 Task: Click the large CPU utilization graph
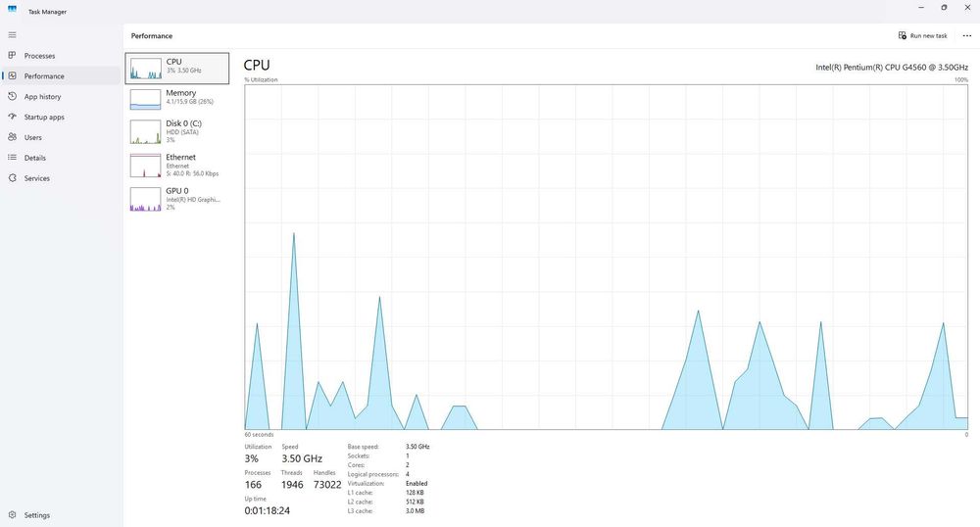[607, 257]
